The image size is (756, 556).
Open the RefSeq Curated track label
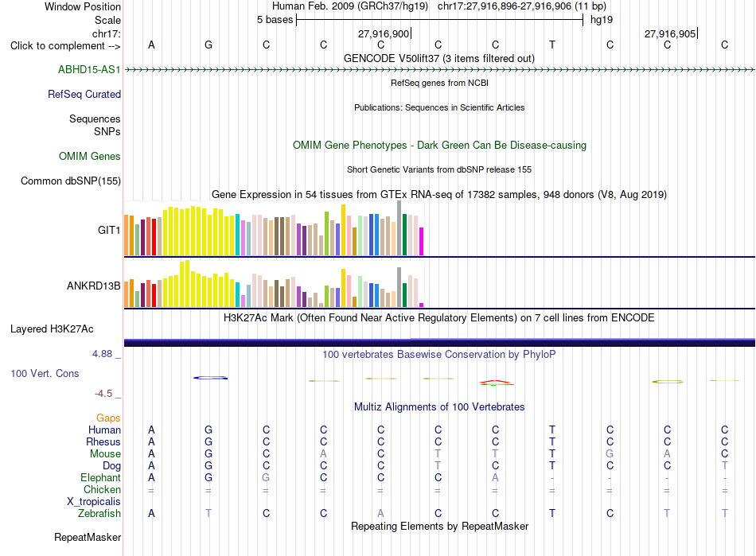point(84,94)
